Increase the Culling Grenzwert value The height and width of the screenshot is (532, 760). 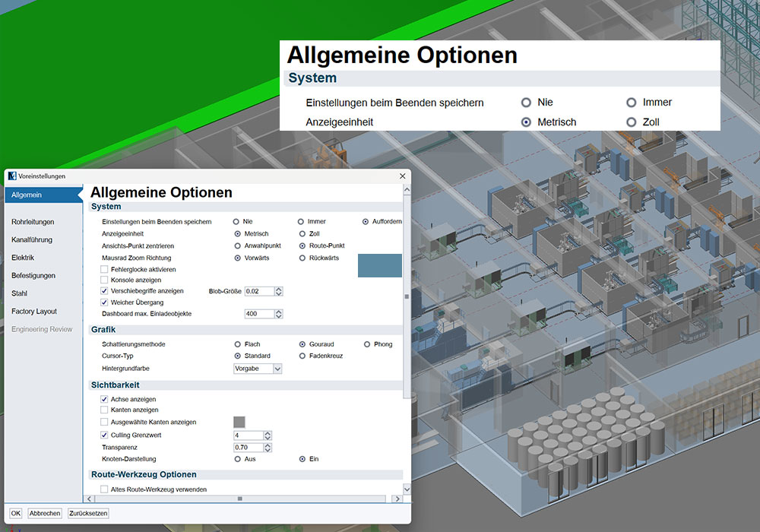[268, 432]
